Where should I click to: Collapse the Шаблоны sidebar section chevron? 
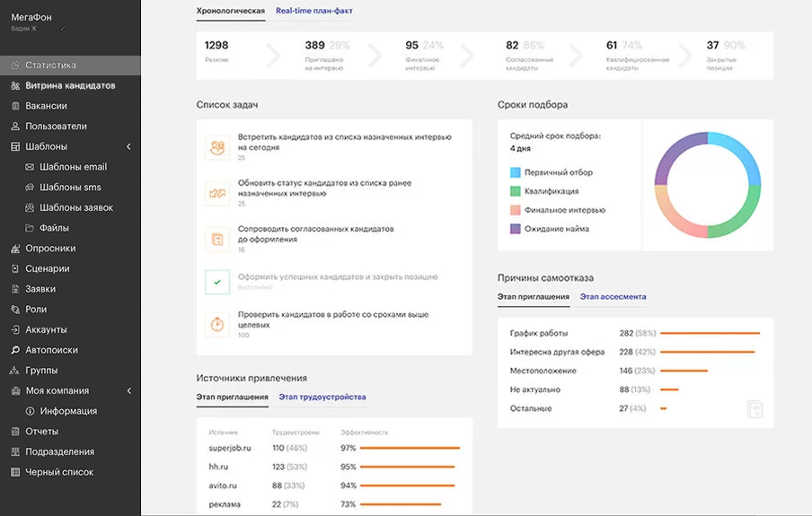129,146
